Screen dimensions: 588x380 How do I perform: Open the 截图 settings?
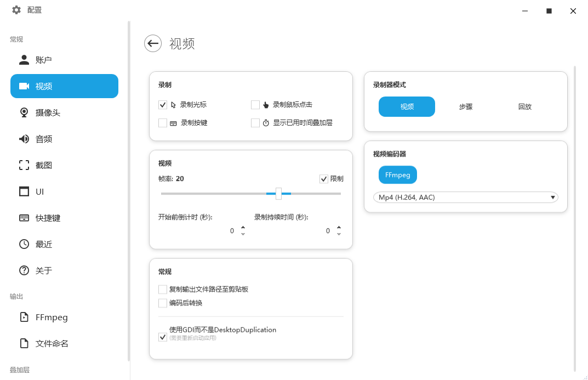coord(44,165)
